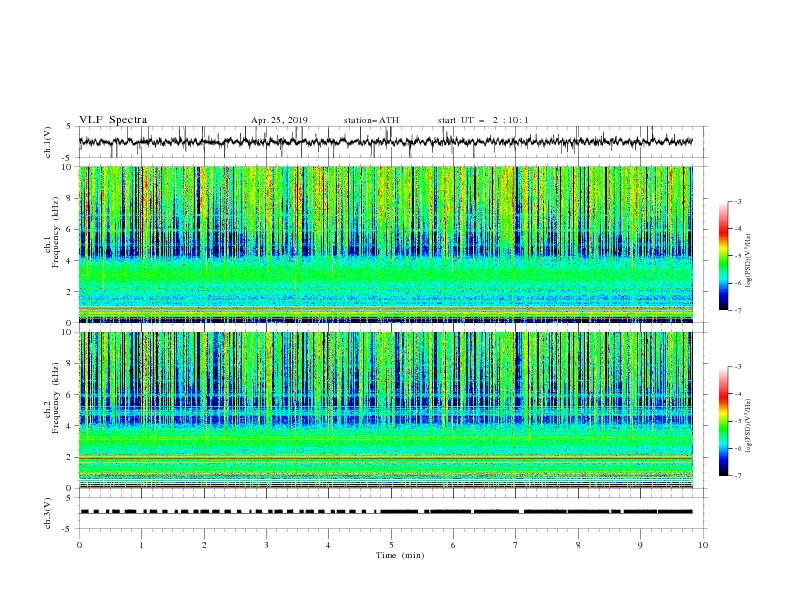Click the 'ch.3(V)' axis label

tap(48, 513)
